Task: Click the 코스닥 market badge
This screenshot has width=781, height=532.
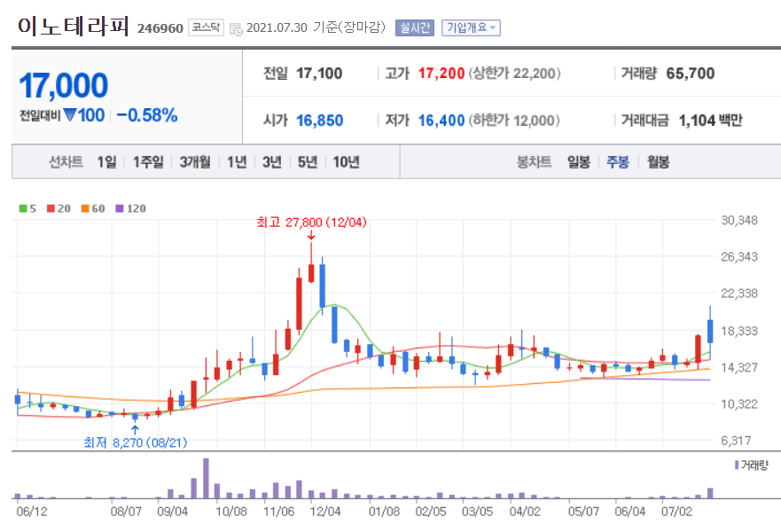Action: click(207, 27)
